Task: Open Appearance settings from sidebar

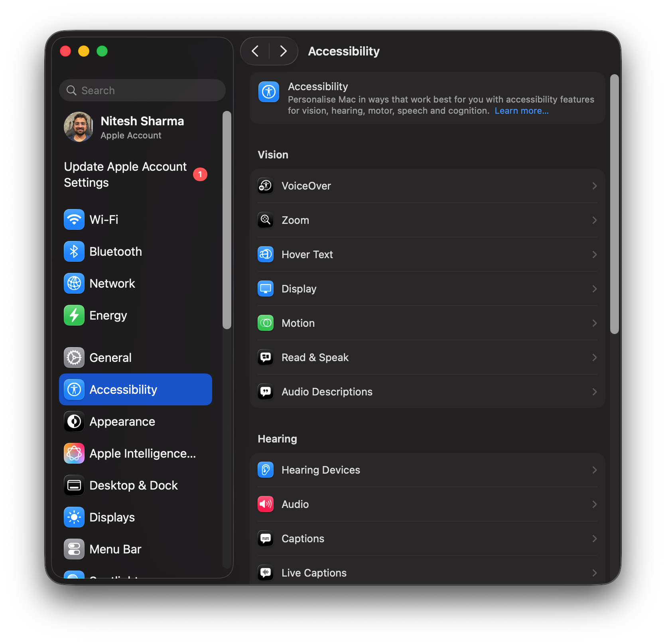Action: (122, 421)
